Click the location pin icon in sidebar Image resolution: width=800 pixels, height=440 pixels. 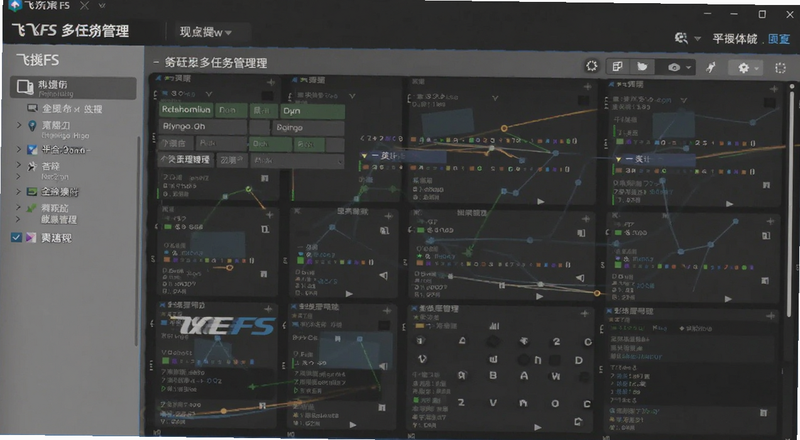(x=32, y=126)
